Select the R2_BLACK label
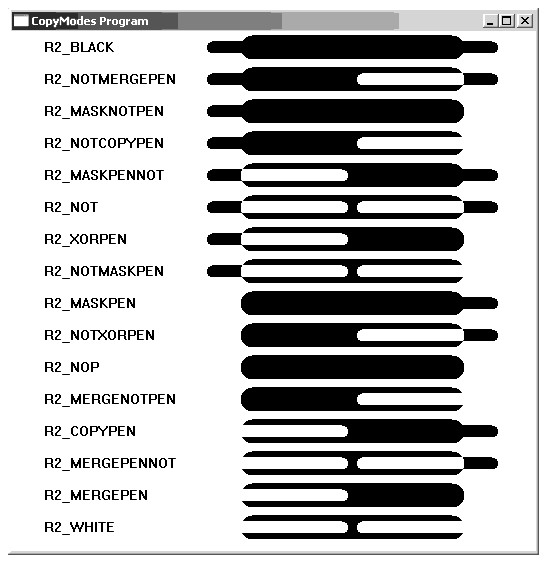This screenshot has height=563, width=547. (79, 47)
